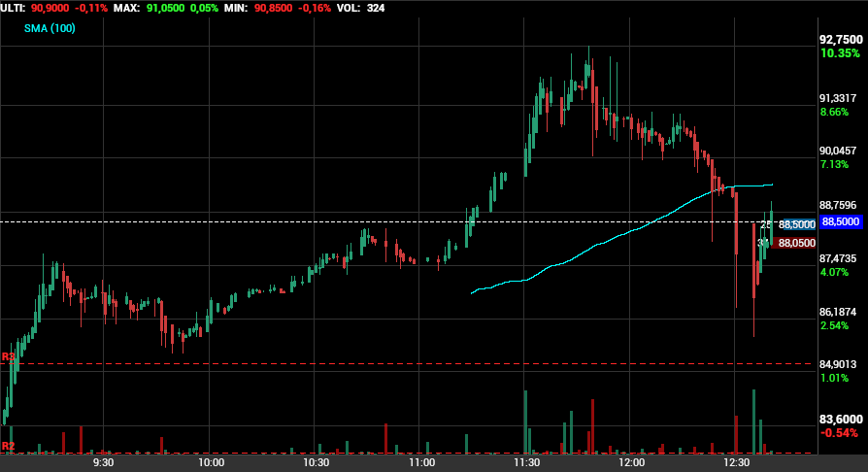
Task: Click the 83,6000 price axis label
Action: tap(841, 420)
